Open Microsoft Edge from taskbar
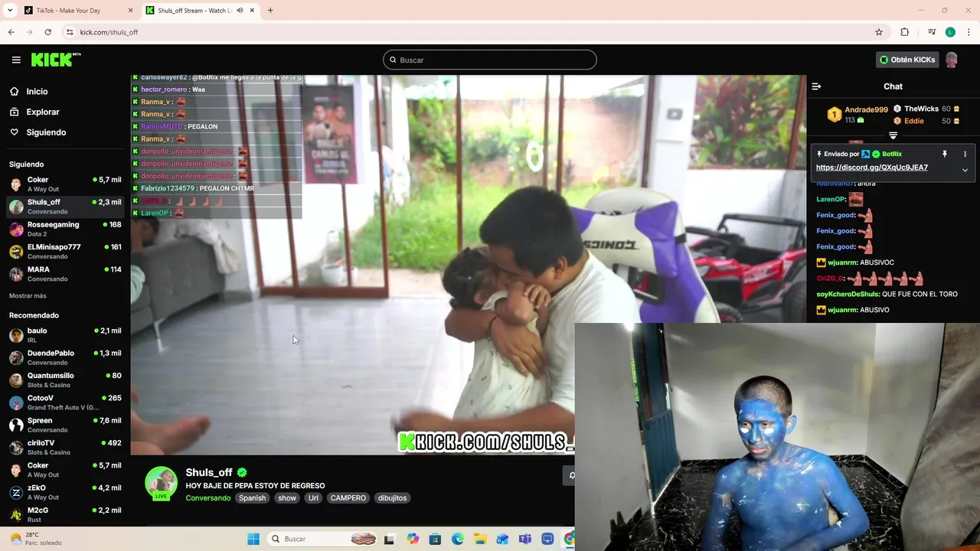The height and width of the screenshot is (551, 980). [457, 539]
